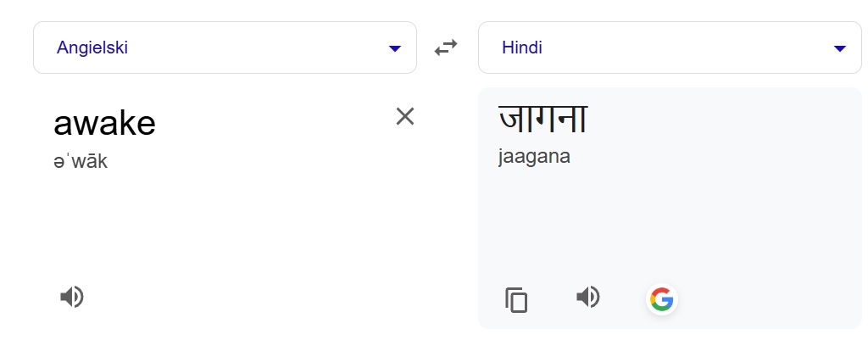
Task: Click blank area under "jaagana" in result panel
Action: pyautogui.click(x=661, y=220)
